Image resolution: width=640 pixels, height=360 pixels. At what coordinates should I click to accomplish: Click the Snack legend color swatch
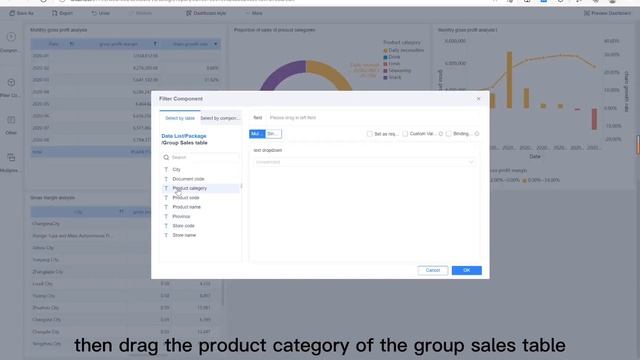385,78
